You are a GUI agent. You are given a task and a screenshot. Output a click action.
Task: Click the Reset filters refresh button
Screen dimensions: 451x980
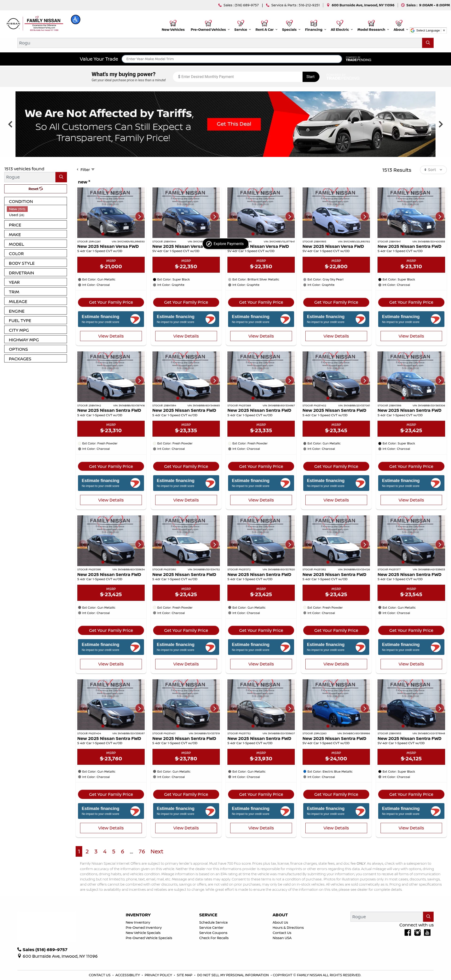pyautogui.click(x=35, y=189)
